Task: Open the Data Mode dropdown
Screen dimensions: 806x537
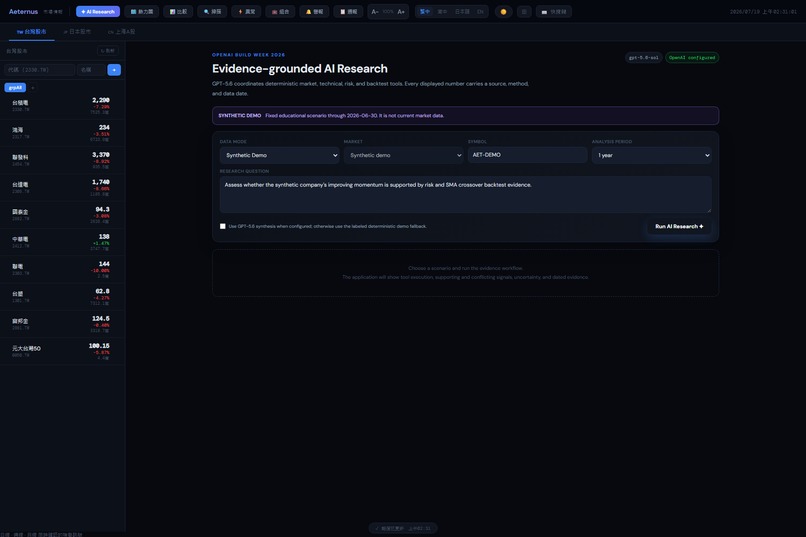Action: pyautogui.click(x=280, y=155)
